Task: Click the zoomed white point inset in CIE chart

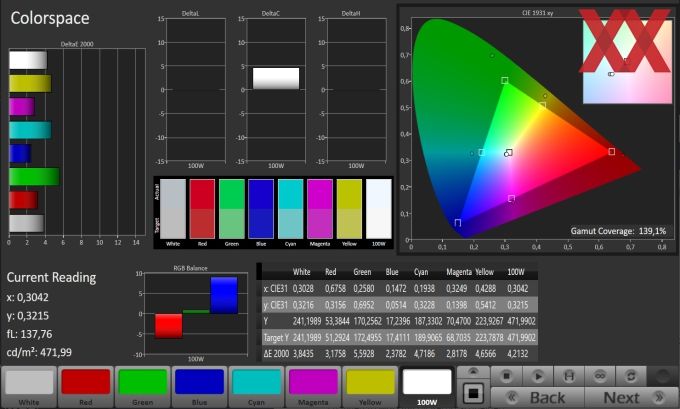Action: 627,62
